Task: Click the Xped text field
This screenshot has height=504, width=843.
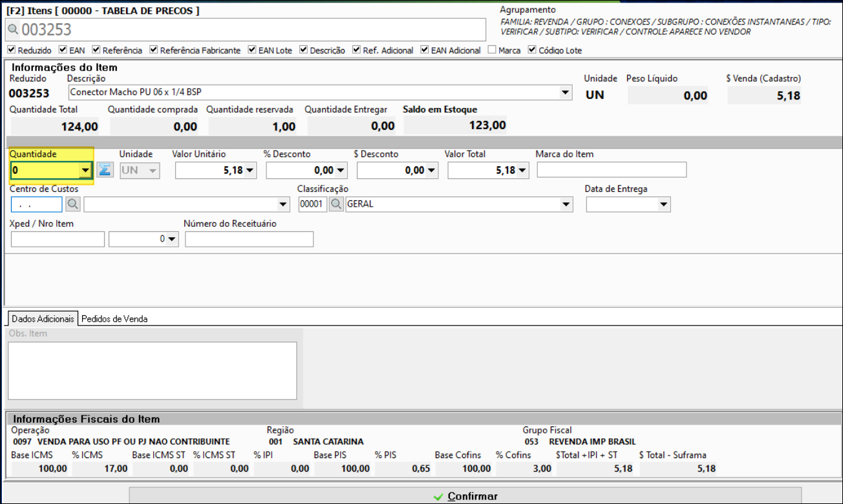Action: [x=58, y=239]
